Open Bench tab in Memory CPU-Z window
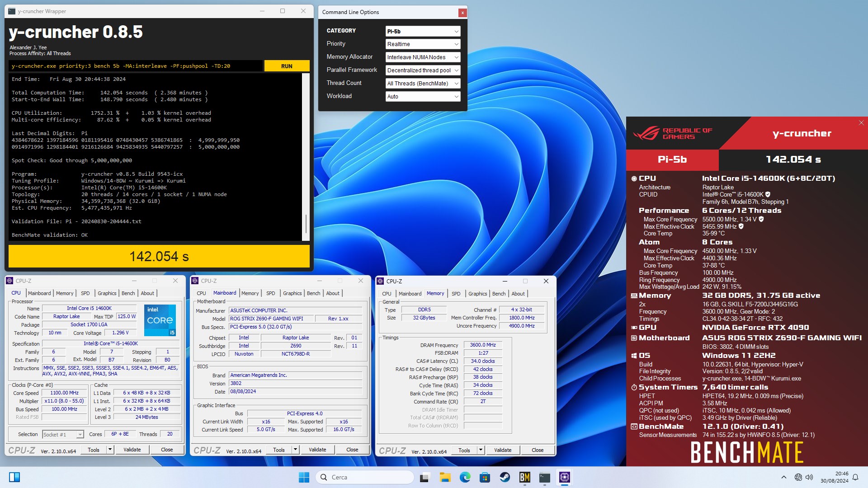This screenshot has width=868, height=488. pos(499,294)
